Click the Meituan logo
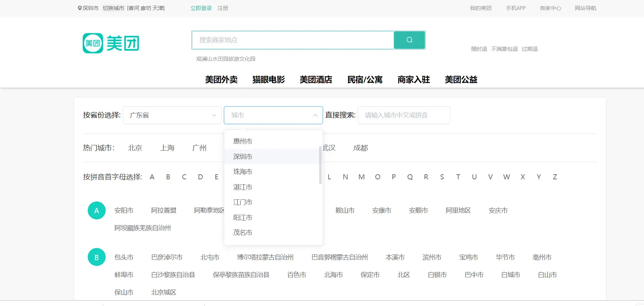This screenshot has width=644, height=306. point(111,43)
